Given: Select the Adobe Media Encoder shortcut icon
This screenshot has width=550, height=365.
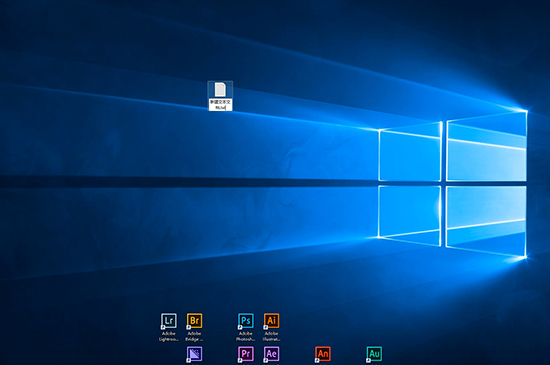Looking at the screenshot, I should 194,354.
